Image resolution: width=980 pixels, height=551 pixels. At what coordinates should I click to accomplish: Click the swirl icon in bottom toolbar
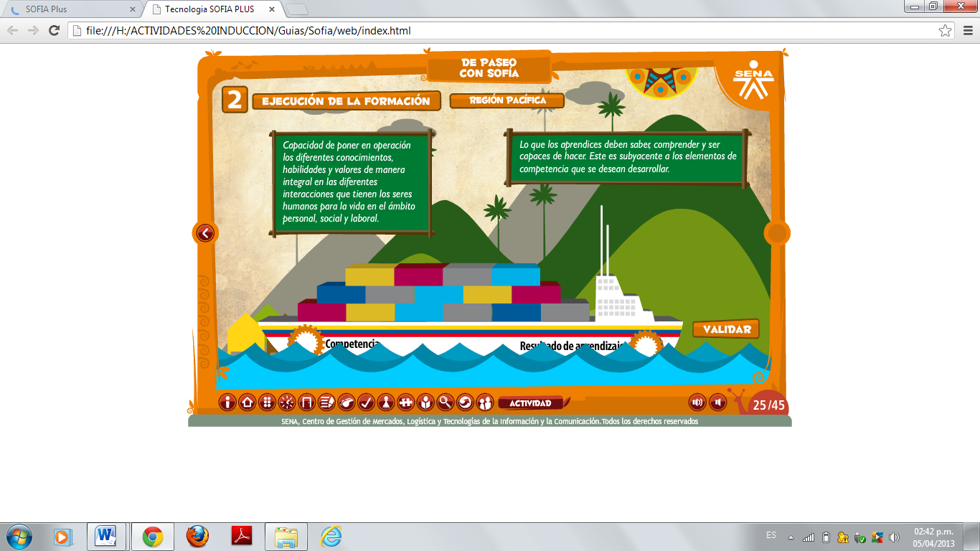tap(465, 402)
